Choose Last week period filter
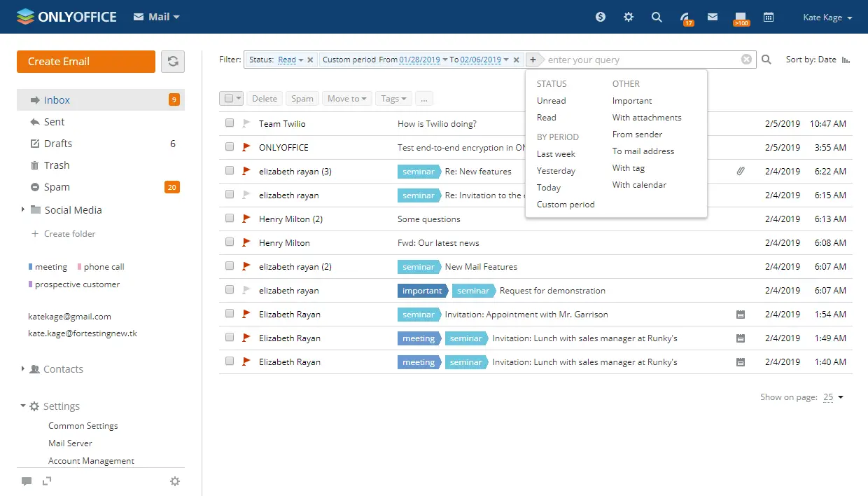The width and height of the screenshot is (868, 496). (556, 154)
